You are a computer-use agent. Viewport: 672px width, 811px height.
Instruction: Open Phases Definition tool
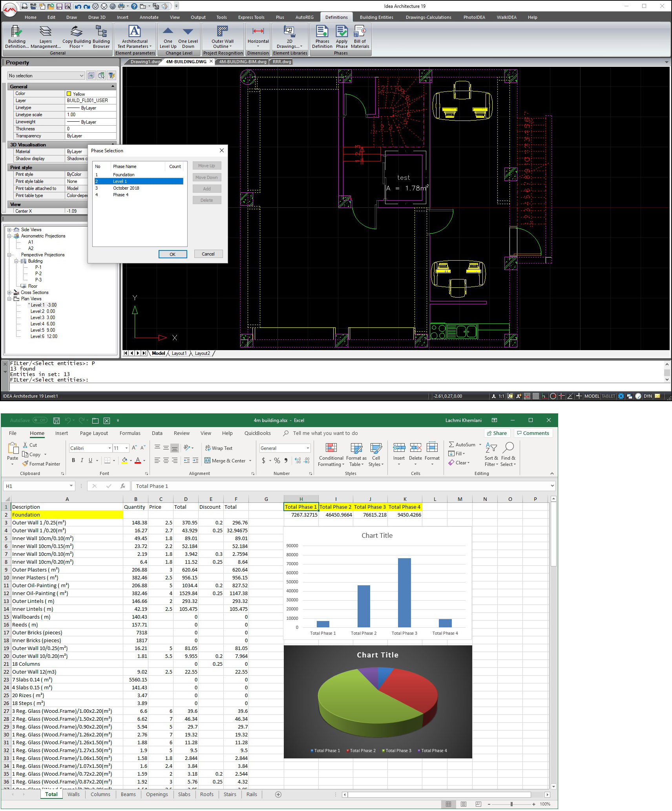point(322,37)
